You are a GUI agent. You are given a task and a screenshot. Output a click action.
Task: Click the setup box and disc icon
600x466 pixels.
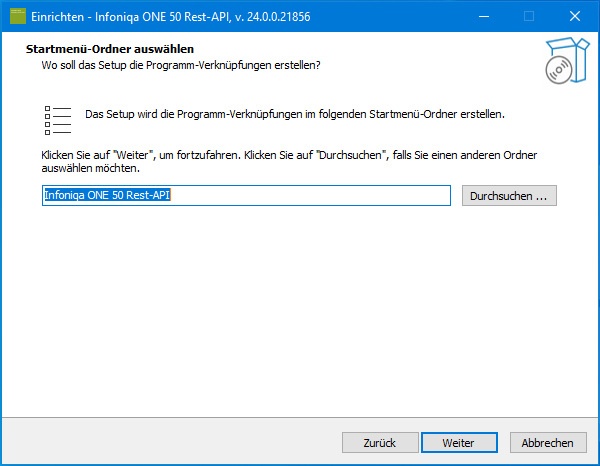(x=566, y=61)
